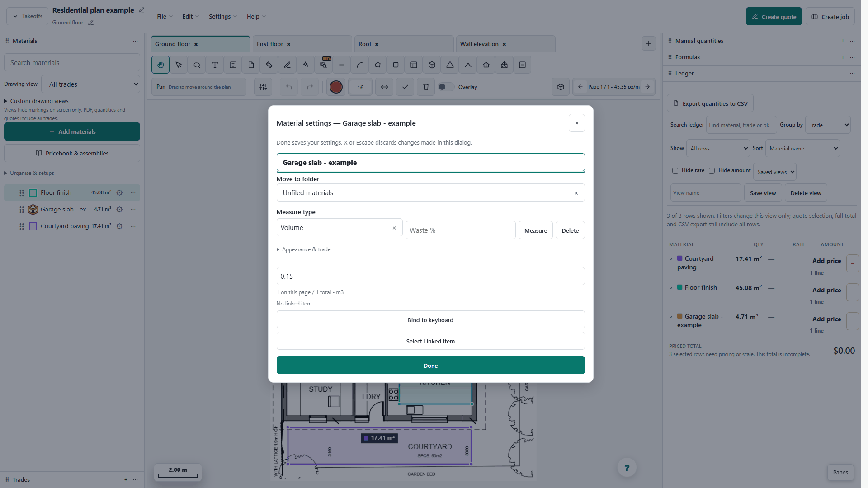Click the Create quote button
The height and width of the screenshot is (488, 868).
click(774, 17)
